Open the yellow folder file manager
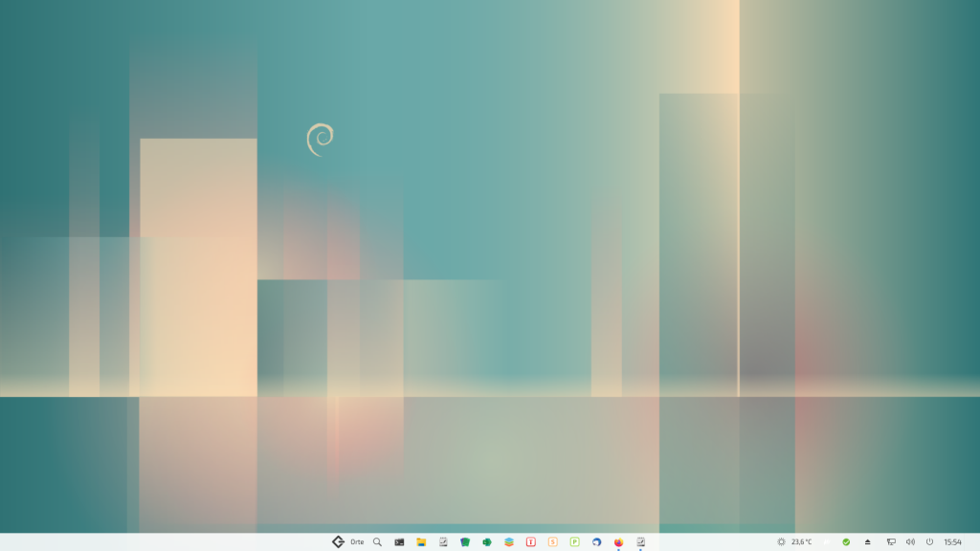This screenshot has height=551, width=980. pos(421,541)
